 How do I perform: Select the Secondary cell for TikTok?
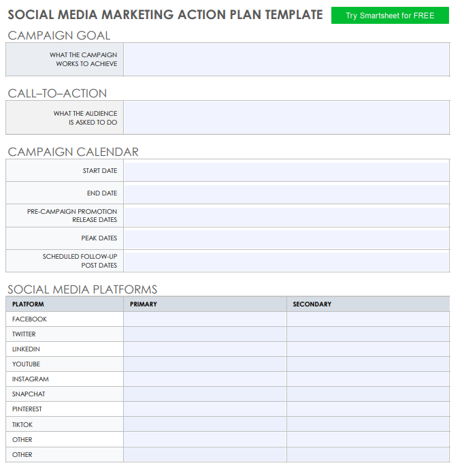click(367, 424)
